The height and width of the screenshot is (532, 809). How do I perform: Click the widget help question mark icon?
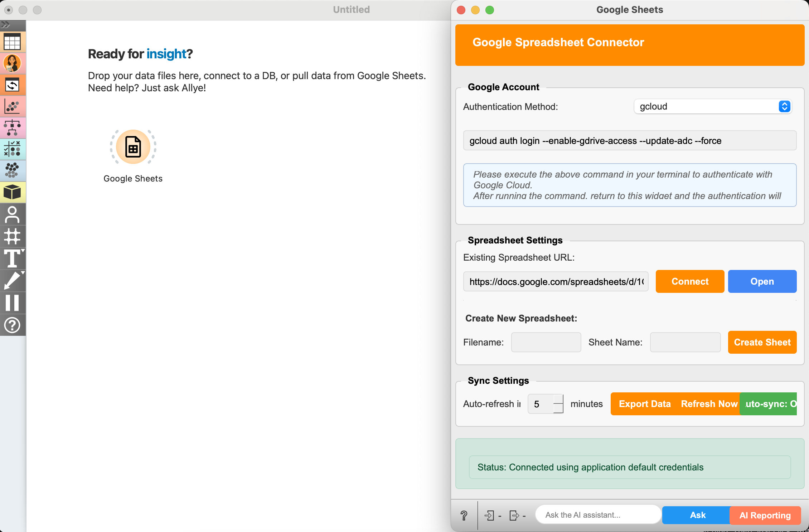[464, 515]
